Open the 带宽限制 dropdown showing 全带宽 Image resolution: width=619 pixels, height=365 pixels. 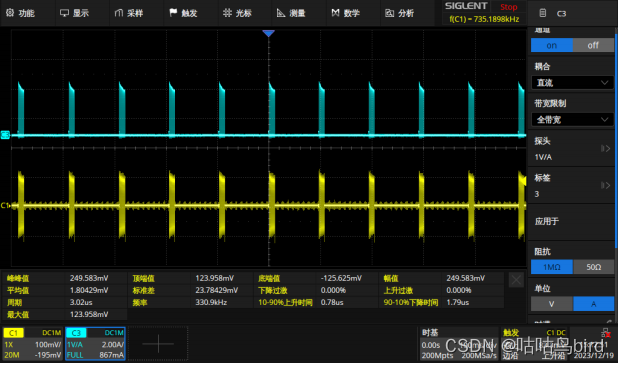(x=572, y=120)
